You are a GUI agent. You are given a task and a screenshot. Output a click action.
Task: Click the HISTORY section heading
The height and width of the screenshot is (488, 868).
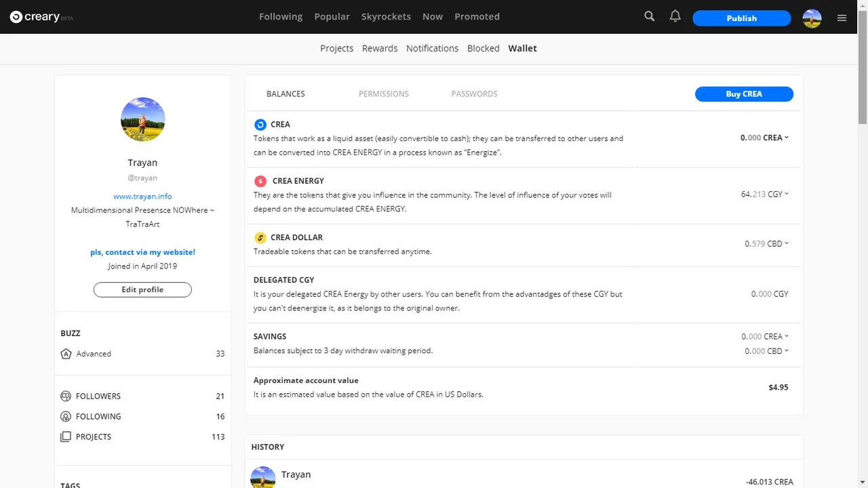click(268, 447)
